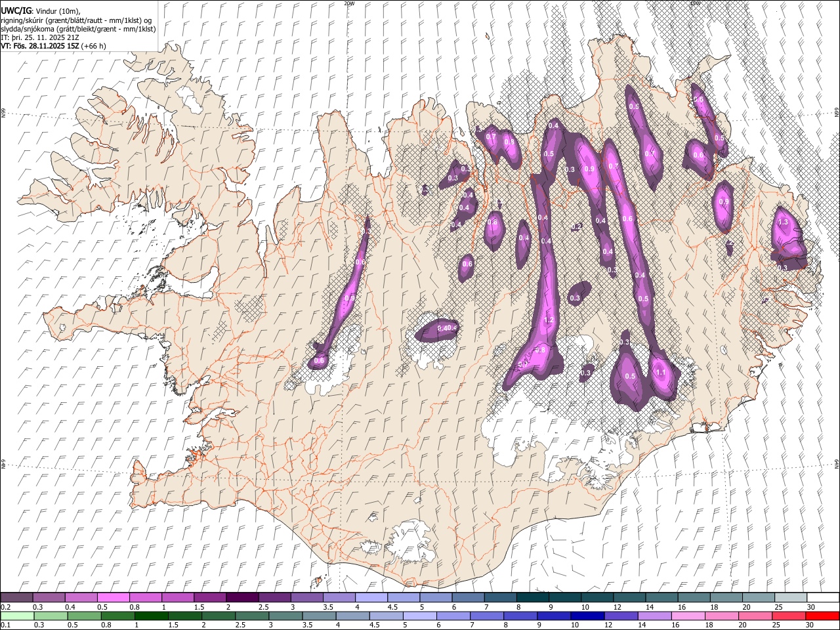
Task: Click the pale green 0.1 rain legend swatch
Action: coord(16,616)
